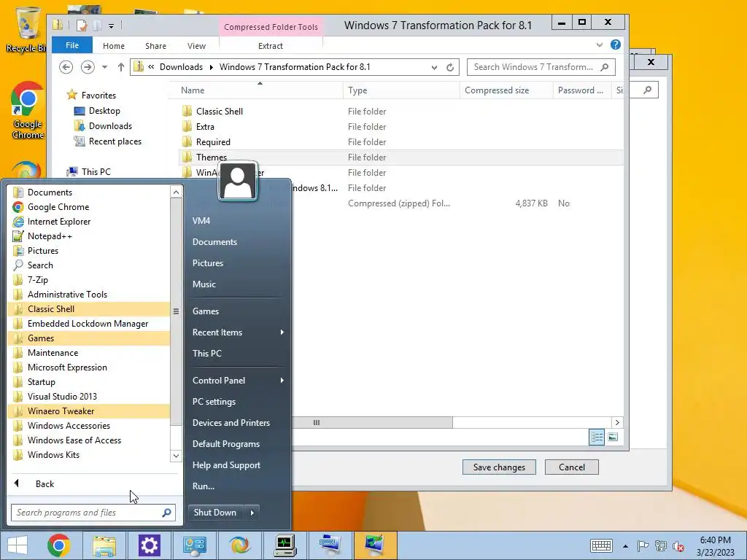Click the Cancel button in the background window
The image size is (747, 560).
[x=572, y=467]
